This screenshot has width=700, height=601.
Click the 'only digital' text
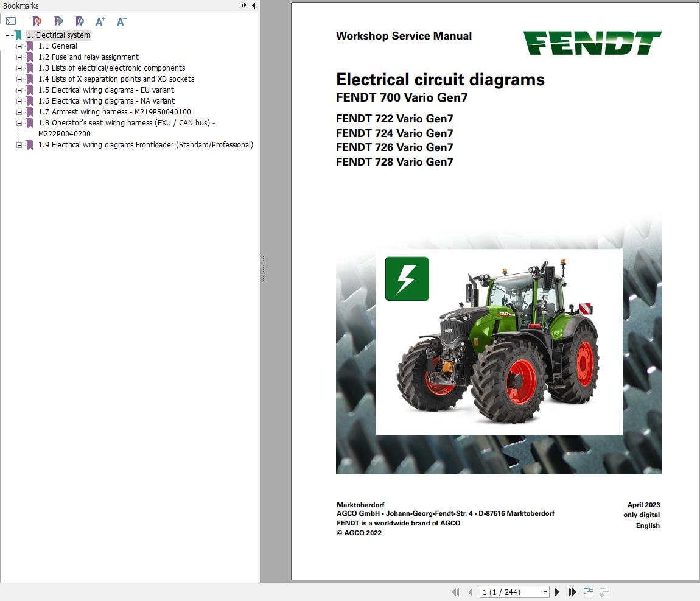pos(642,515)
